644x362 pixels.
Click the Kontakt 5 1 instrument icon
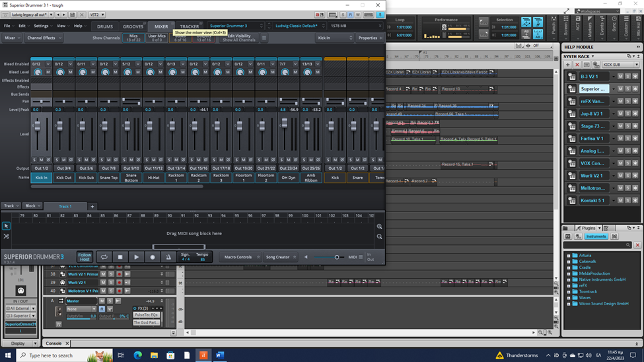pyautogui.click(x=572, y=201)
